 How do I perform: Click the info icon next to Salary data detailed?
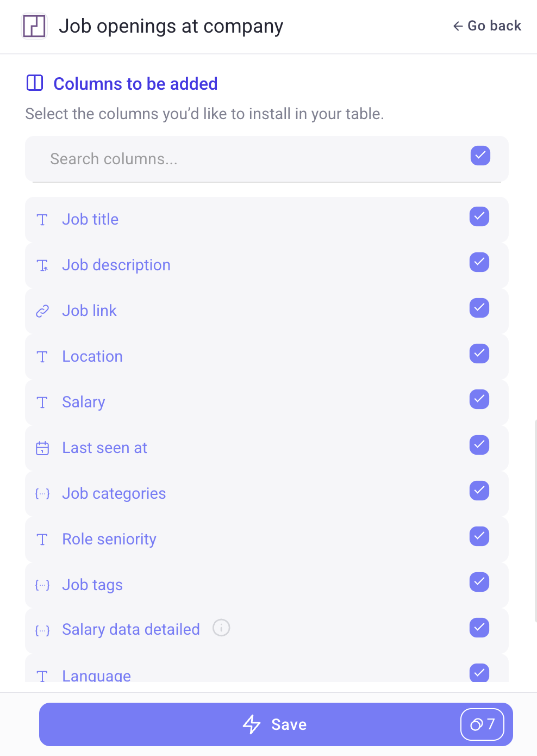click(x=221, y=628)
